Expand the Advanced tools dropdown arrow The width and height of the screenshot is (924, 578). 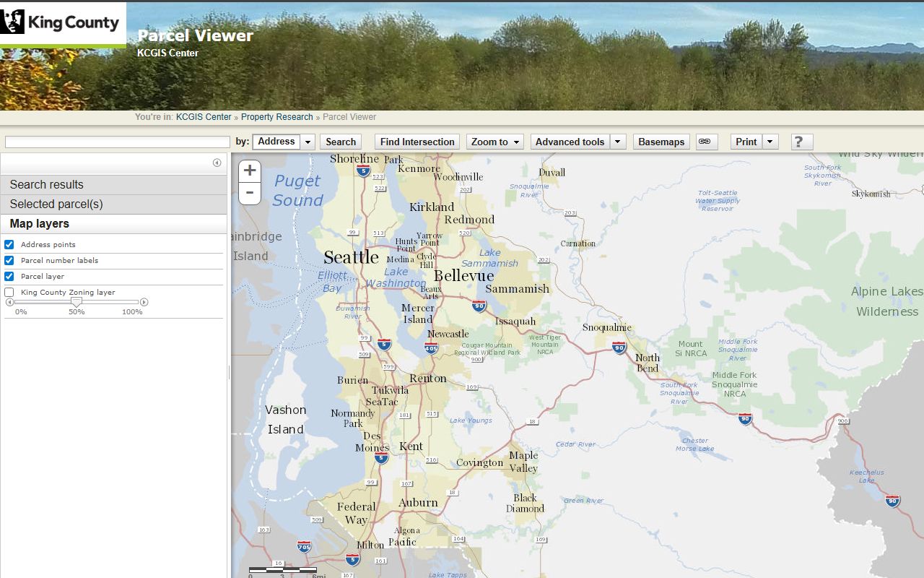618,142
